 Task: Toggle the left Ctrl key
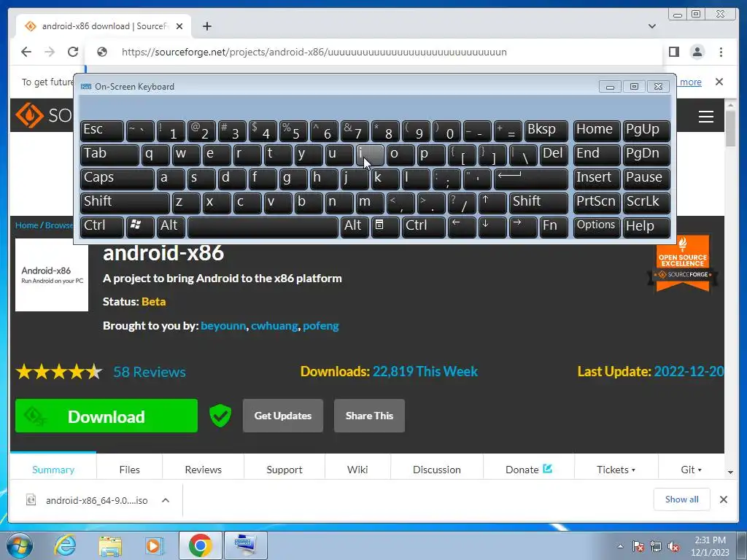pos(102,227)
